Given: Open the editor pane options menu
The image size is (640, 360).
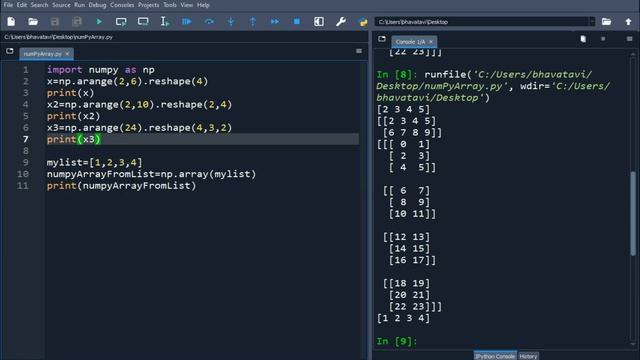Looking at the screenshot, I should [359, 51].
